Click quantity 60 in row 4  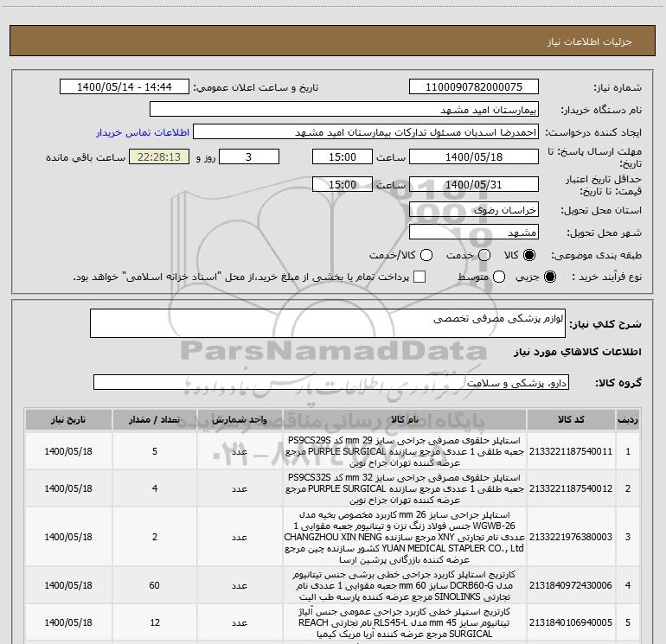(x=155, y=585)
